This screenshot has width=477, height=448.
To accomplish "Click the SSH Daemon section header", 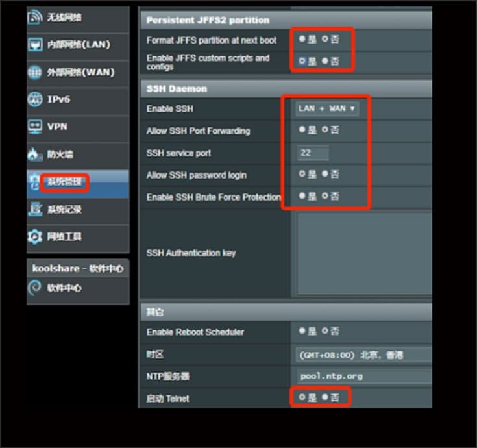I will click(286, 89).
